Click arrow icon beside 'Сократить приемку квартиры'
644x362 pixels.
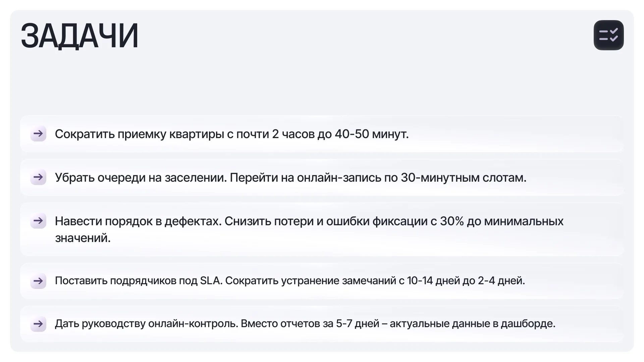[38, 134]
